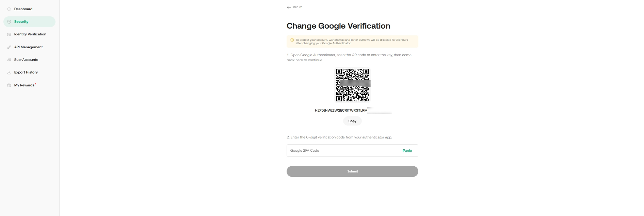Select Sub-Accounts in the sidebar
The image size is (644, 216).
pos(26,60)
